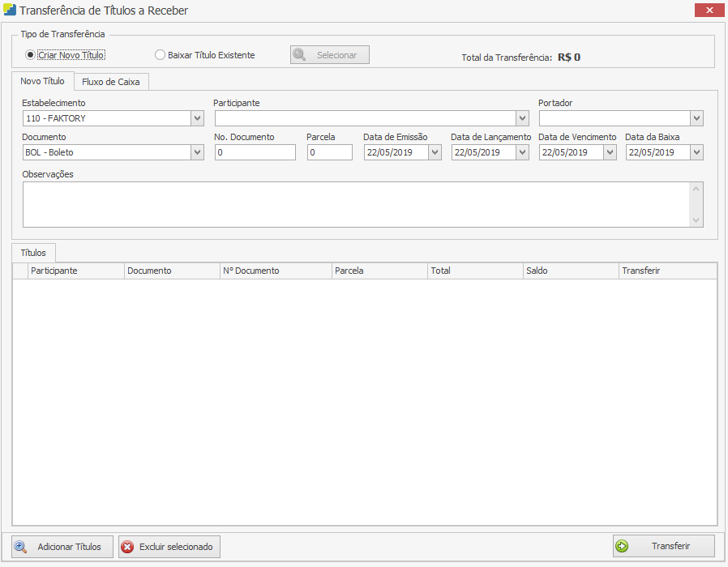This screenshot has height=567, width=728.
Task: Open the Títulos tab
Action: point(33,253)
